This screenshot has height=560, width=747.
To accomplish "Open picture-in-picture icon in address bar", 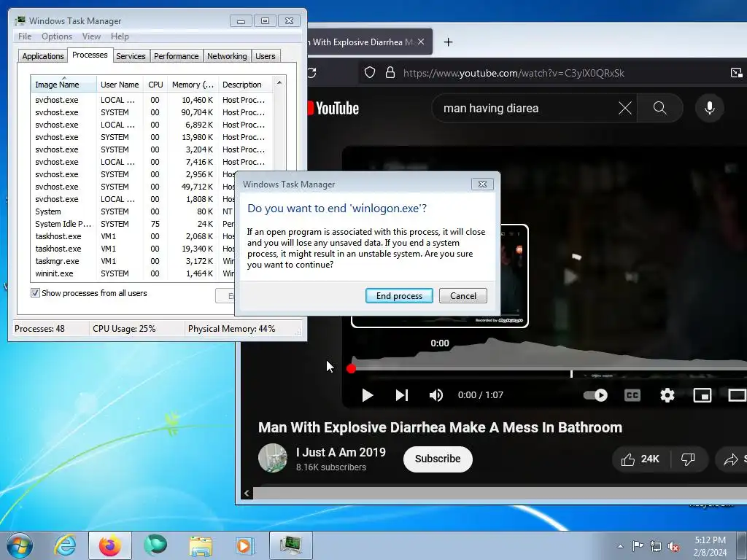I will pyautogui.click(x=737, y=72).
